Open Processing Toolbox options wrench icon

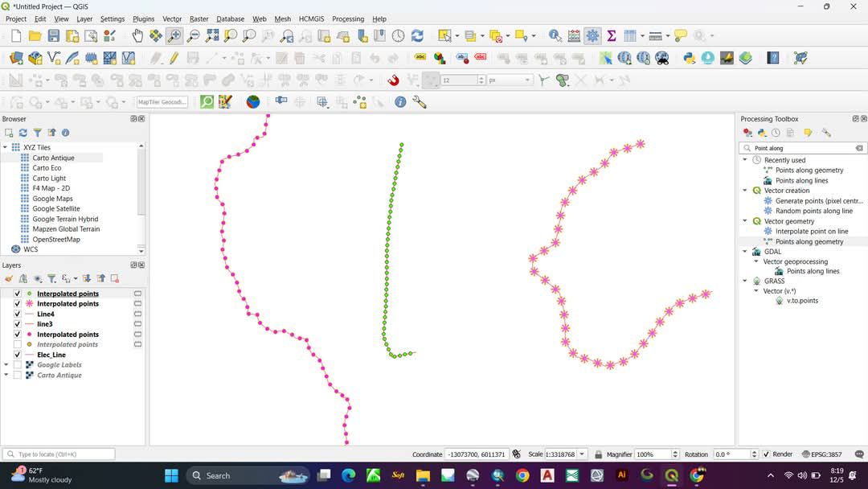pyautogui.click(x=826, y=133)
